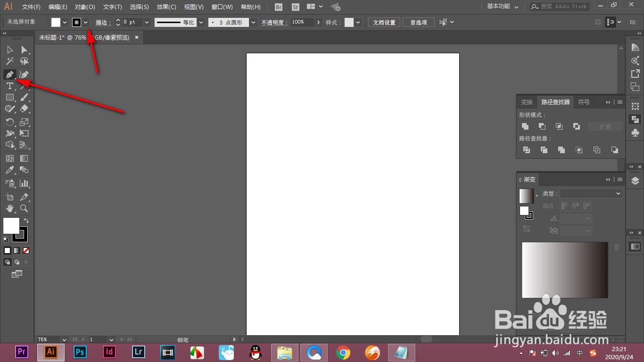Open 文件(F) menu
This screenshot has height=362, width=644.
click(x=31, y=7)
